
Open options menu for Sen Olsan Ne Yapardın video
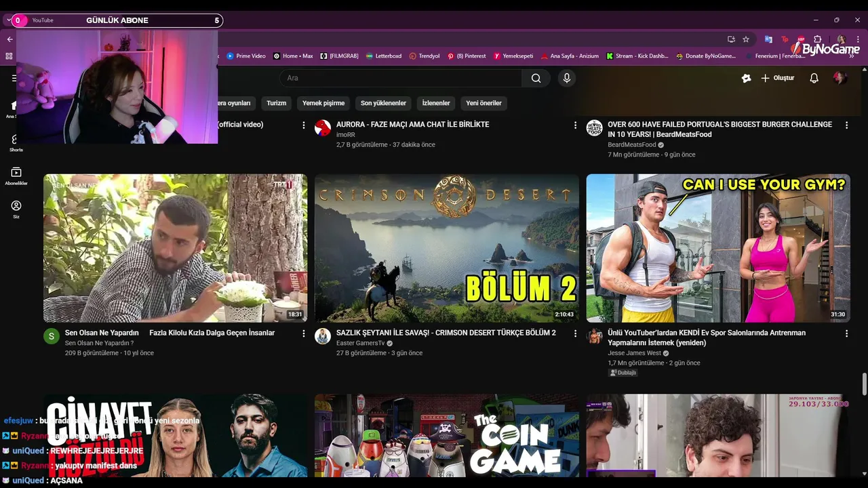click(304, 333)
